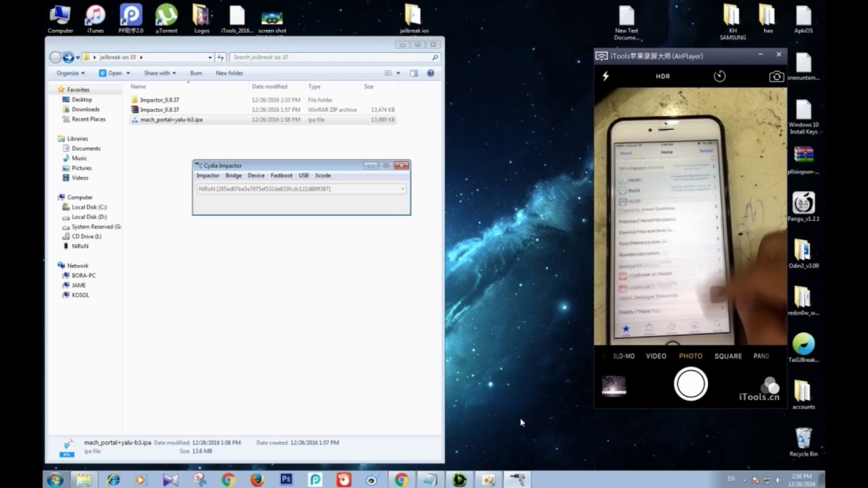Image resolution: width=868 pixels, height=488 pixels.
Task: Select the Windows 10 Install Keys file icon
Action: click(x=804, y=117)
